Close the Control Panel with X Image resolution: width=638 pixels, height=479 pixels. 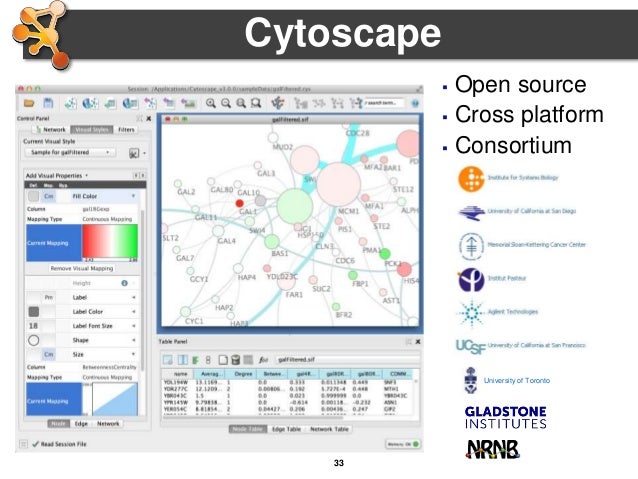pos(149,118)
